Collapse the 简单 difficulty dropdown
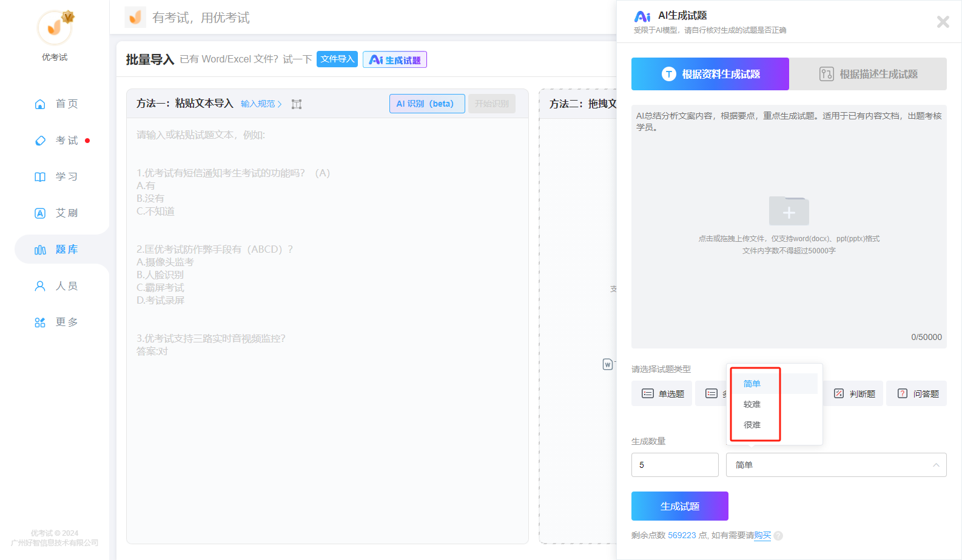This screenshot has height=560, width=962. coord(836,465)
